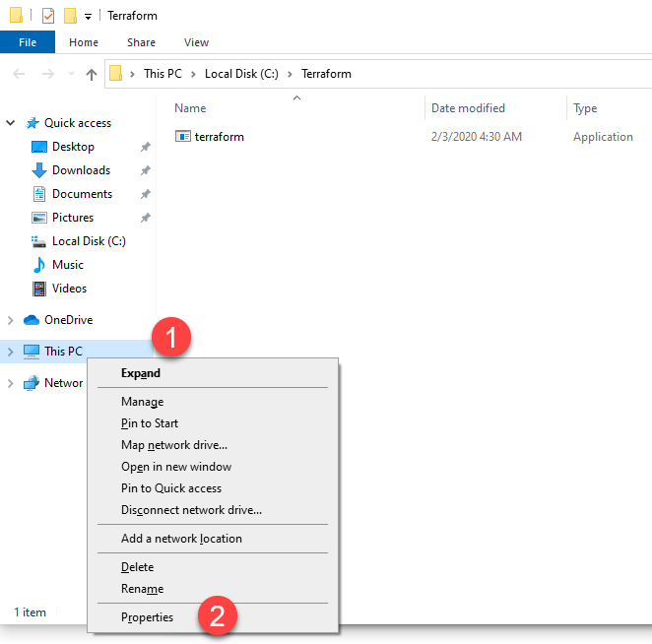The image size is (652, 644).
Task: Click the terraform application file icon
Action: tap(183, 137)
